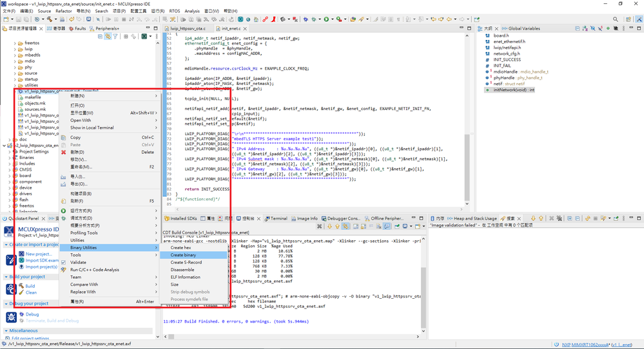Select makefile in project tree
Viewport: 644px width, 349px height.
32,97
